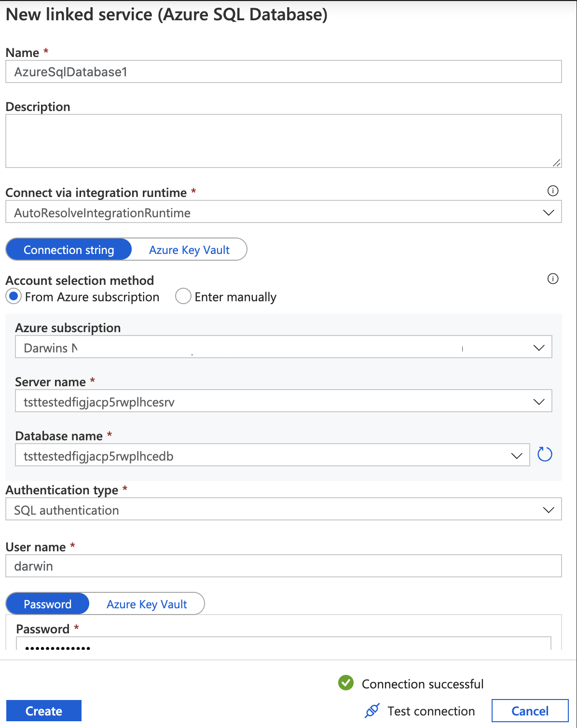The width and height of the screenshot is (577, 728).
Task: Click the Name input field
Action: [284, 71]
